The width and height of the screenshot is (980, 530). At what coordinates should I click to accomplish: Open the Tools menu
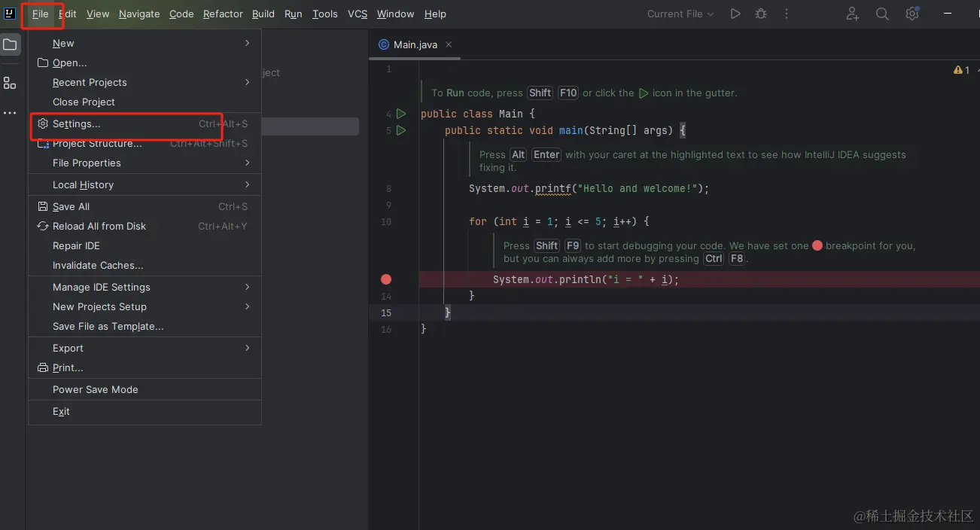point(325,14)
